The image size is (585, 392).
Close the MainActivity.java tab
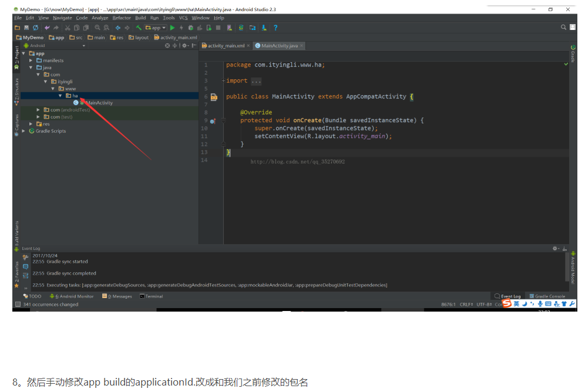(x=301, y=46)
